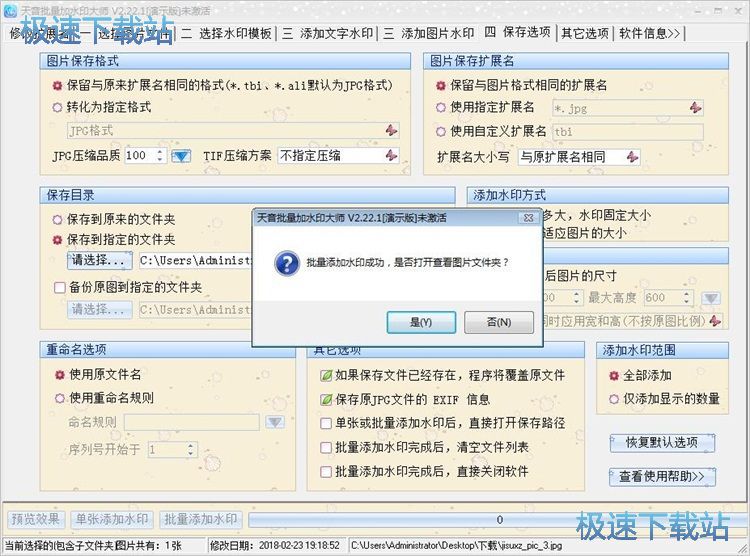Switch to 添加文字水印 tab
This screenshot has width=750, height=556.
[x=327, y=33]
